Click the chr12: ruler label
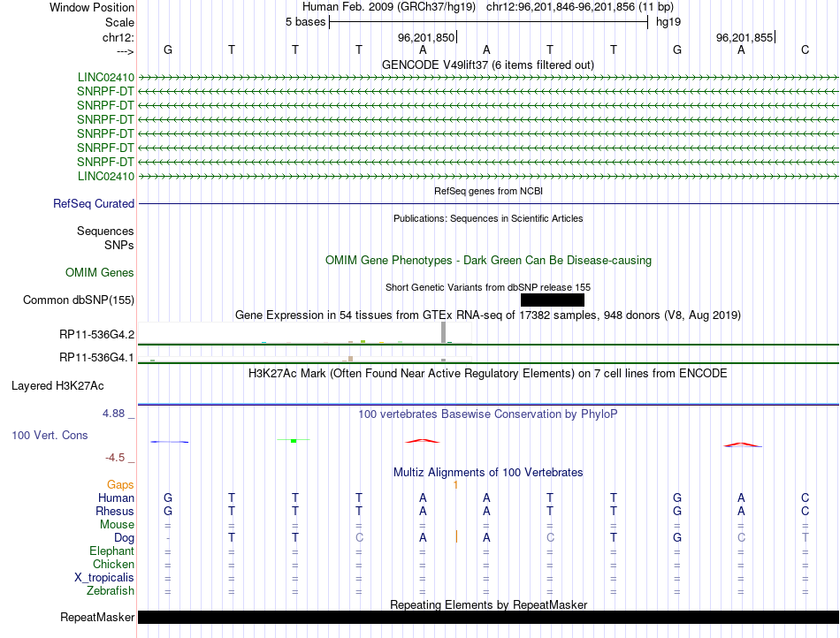Image resolution: width=840 pixels, height=638 pixels. point(118,37)
